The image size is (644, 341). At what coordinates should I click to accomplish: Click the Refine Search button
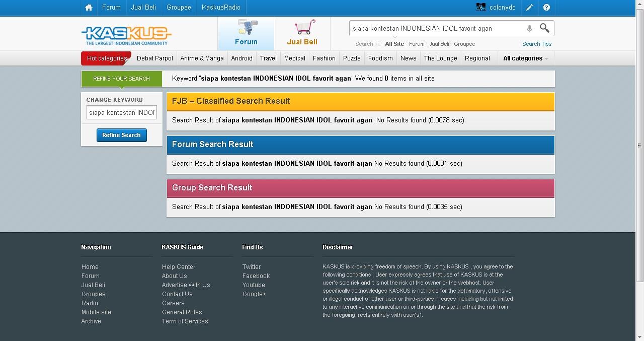tap(122, 135)
